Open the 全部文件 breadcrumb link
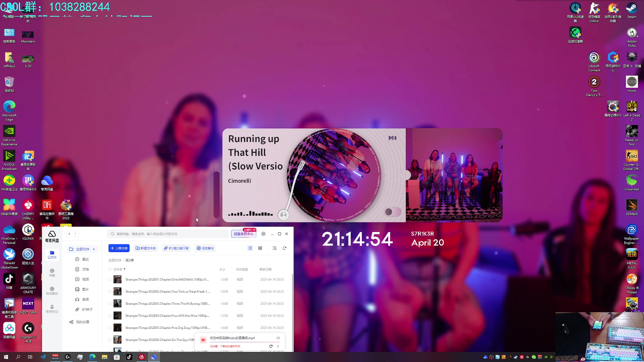This screenshot has height=362, width=644. coord(115,260)
